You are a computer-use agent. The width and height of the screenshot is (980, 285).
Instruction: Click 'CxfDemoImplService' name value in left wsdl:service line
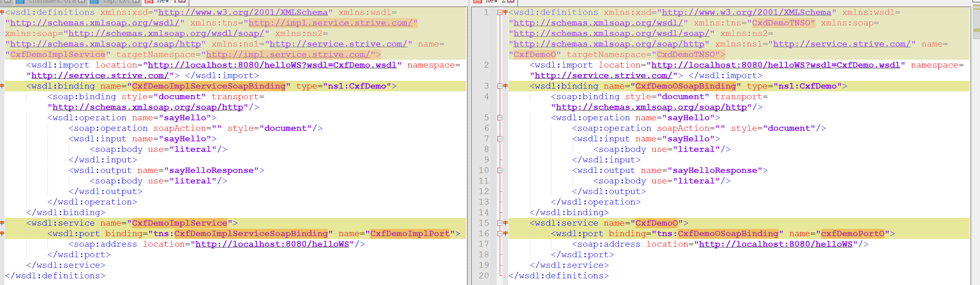tap(179, 223)
